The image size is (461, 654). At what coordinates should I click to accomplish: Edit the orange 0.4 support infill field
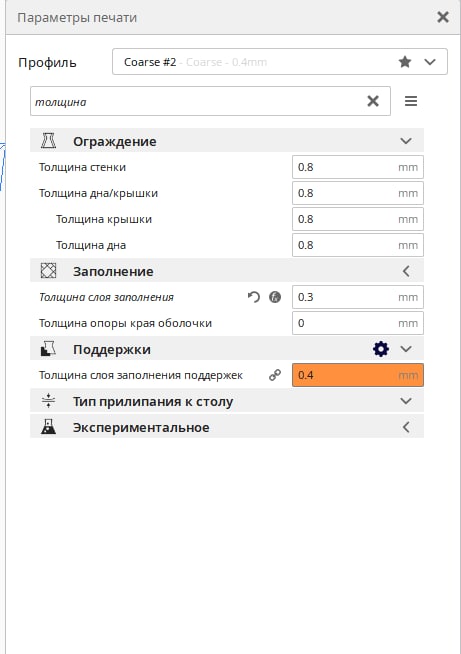[358, 375]
